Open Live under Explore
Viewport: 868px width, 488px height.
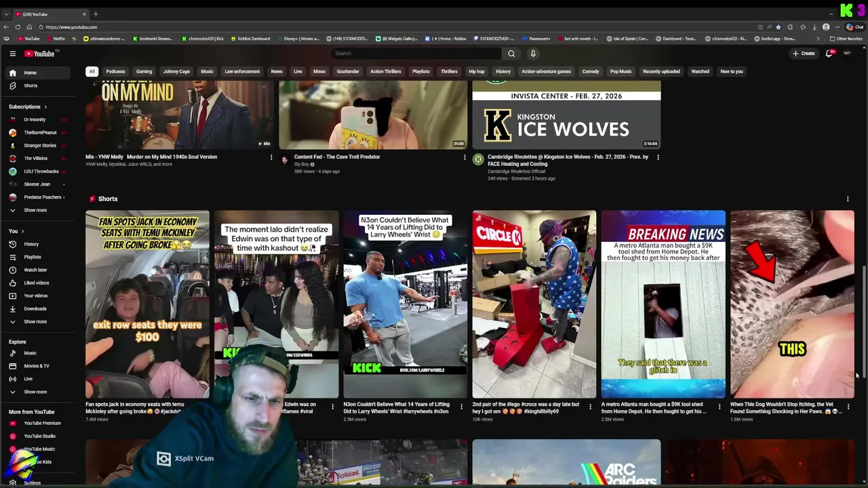tap(39, 379)
